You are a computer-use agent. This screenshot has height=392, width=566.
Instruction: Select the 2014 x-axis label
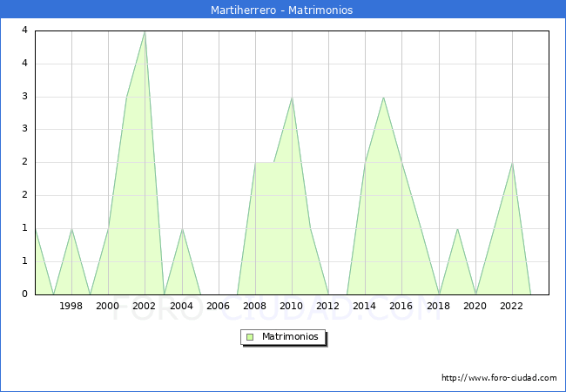[365, 306]
